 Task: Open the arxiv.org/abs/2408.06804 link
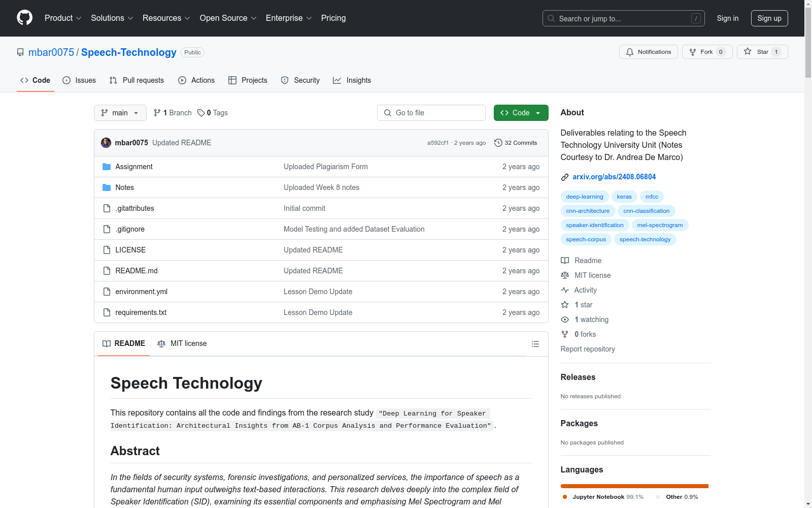(x=614, y=177)
